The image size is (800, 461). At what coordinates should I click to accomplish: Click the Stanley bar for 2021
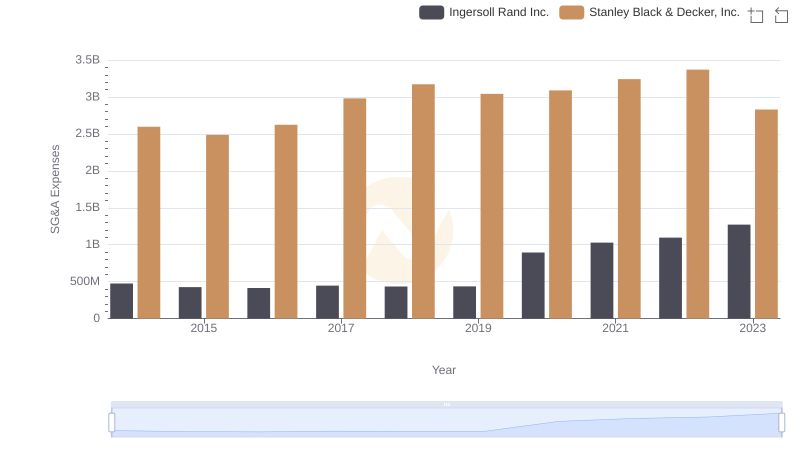click(629, 198)
